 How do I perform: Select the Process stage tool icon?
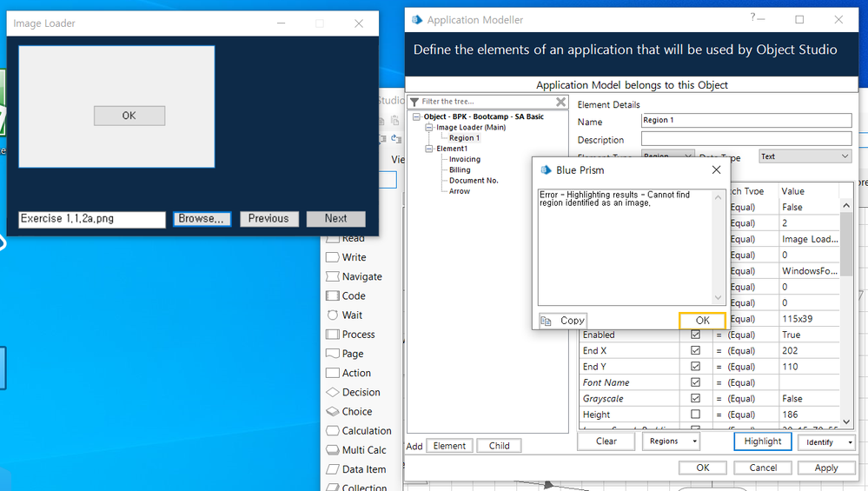332,335
